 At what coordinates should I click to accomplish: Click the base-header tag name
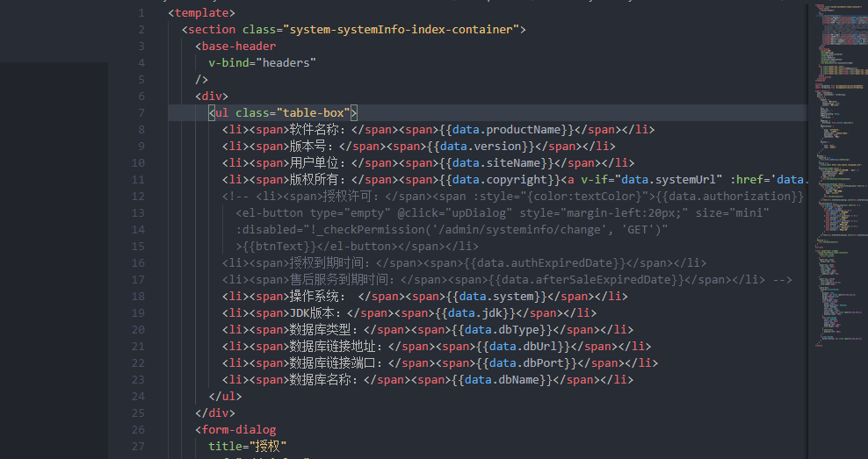pos(238,47)
